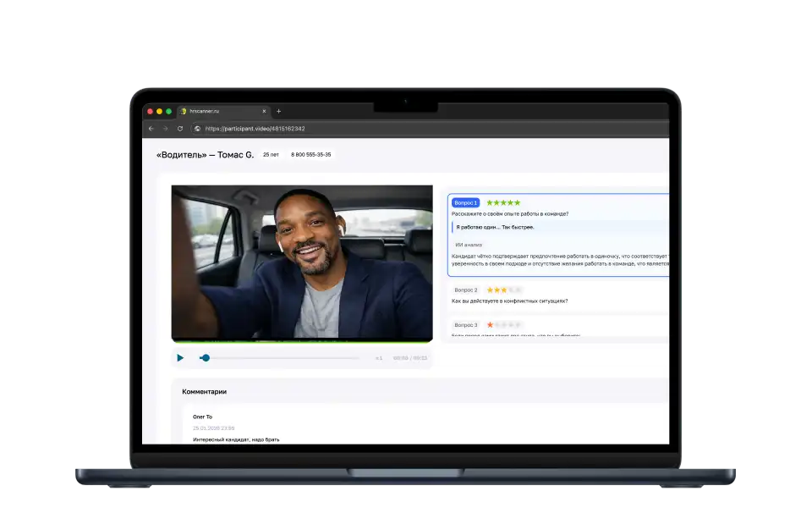Close the hrscanner.ru tab

click(x=263, y=111)
